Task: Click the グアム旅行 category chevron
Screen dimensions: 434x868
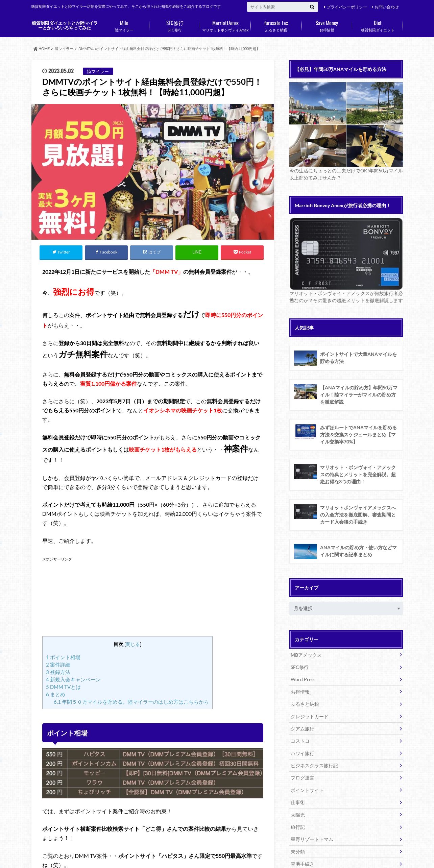Action: pyautogui.click(x=401, y=729)
